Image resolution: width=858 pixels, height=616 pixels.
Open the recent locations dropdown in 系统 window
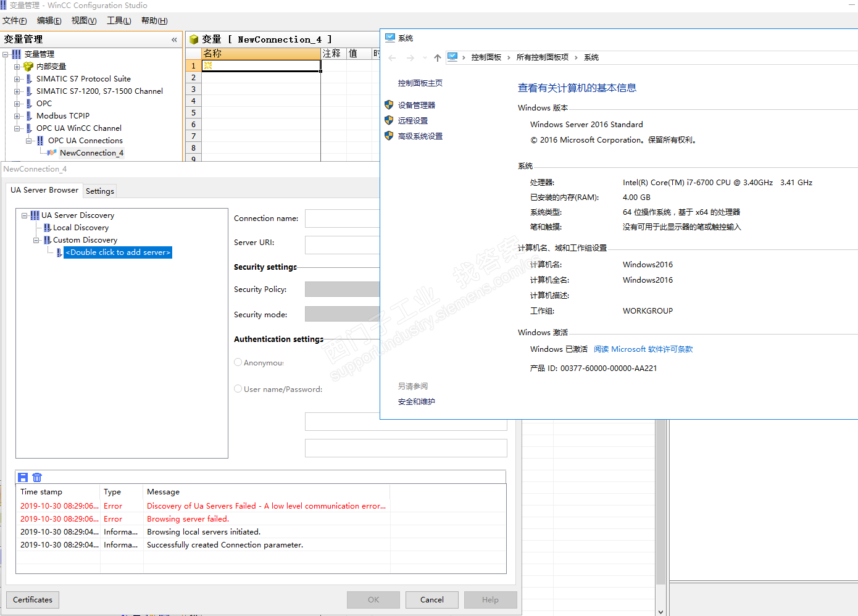pyautogui.click(x=425, y=57)
